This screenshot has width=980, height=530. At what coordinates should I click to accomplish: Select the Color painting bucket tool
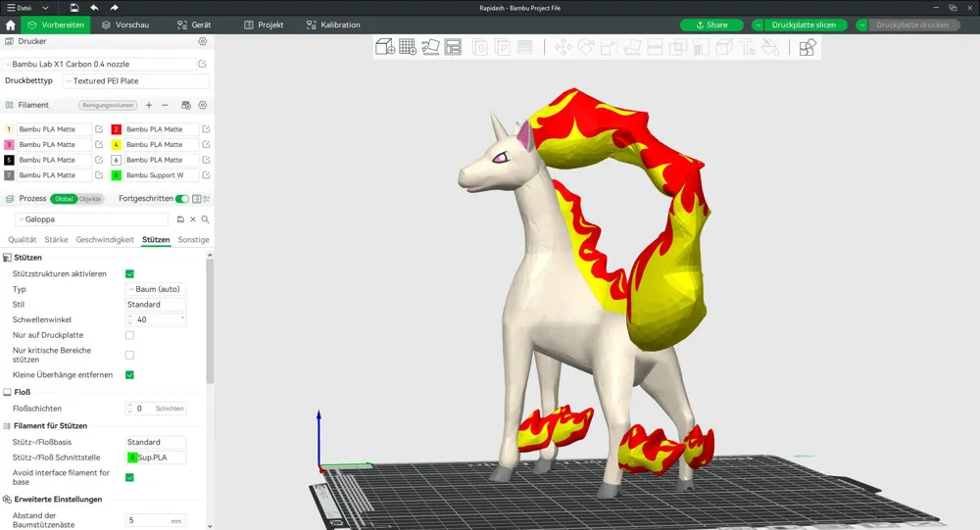coord(770,47)
